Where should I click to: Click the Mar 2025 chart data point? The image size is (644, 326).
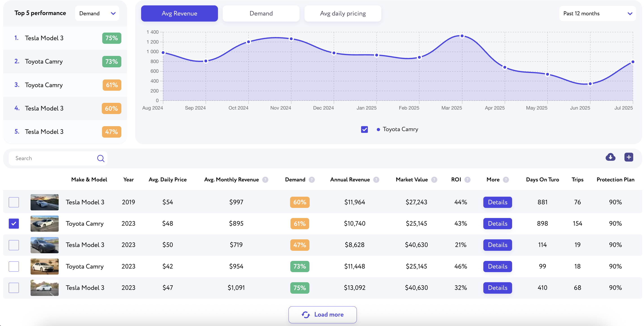click(462, 36)
